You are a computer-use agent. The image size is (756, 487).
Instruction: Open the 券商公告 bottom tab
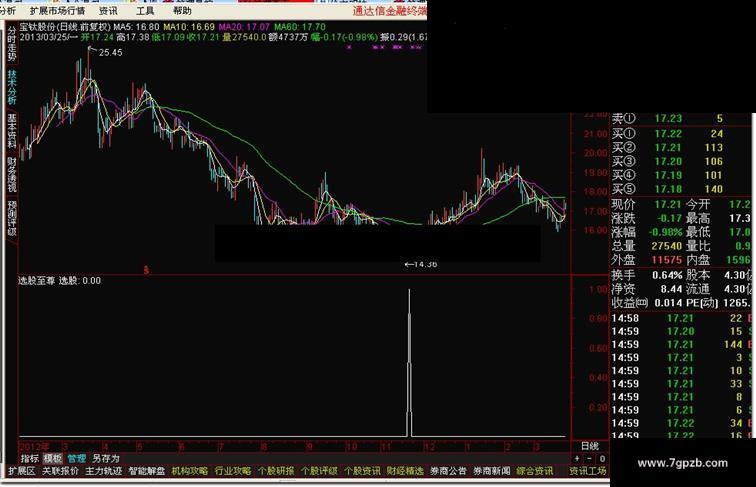[448, 471]
